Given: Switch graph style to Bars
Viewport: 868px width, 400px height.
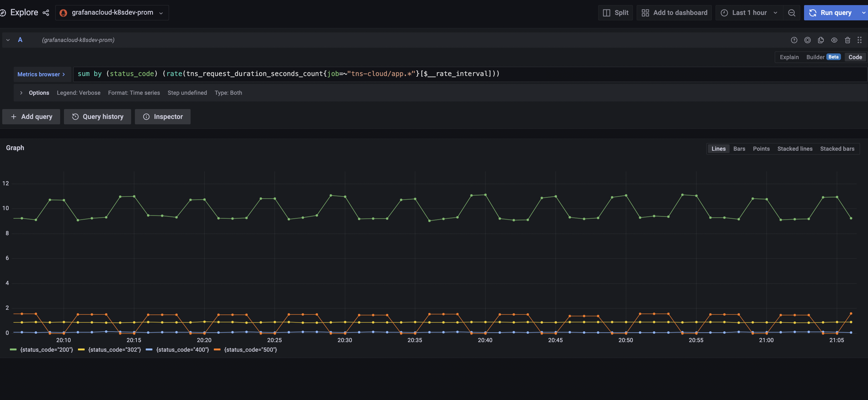Looking at the screenshot, I should coord(739,149).
